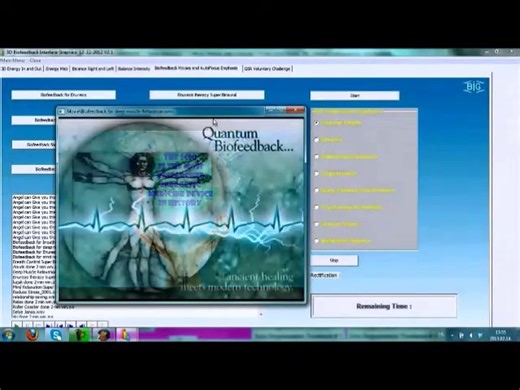Select 'Relax done 2 min' list entry
Screen dimensions: 520x390
click(33, 302)
